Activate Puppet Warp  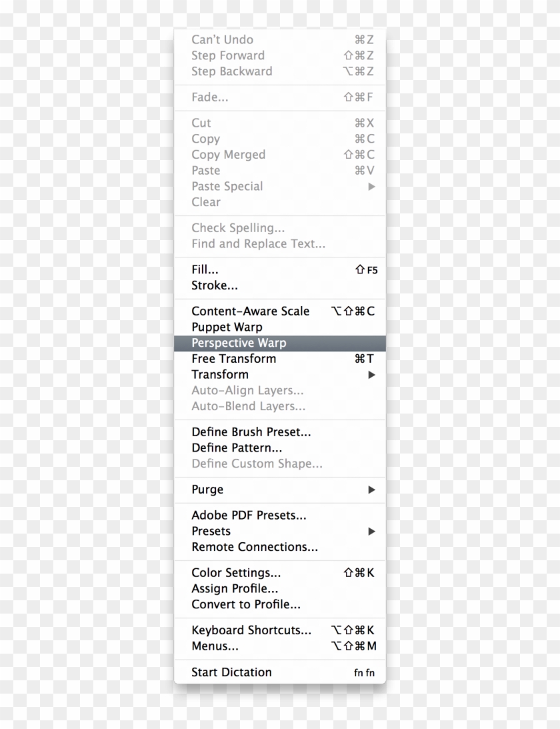click(x=227, y=327)
